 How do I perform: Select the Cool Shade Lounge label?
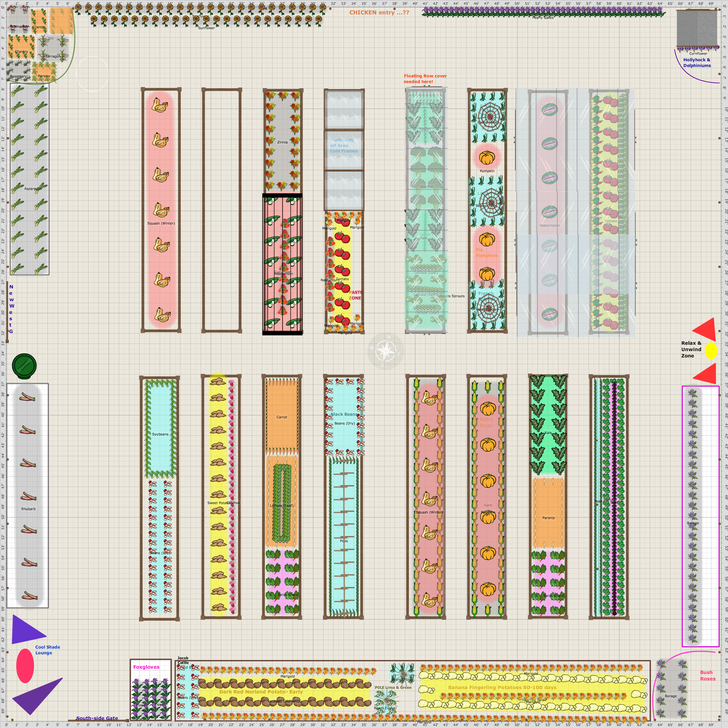pyautogui.click(x=48, y=650)
